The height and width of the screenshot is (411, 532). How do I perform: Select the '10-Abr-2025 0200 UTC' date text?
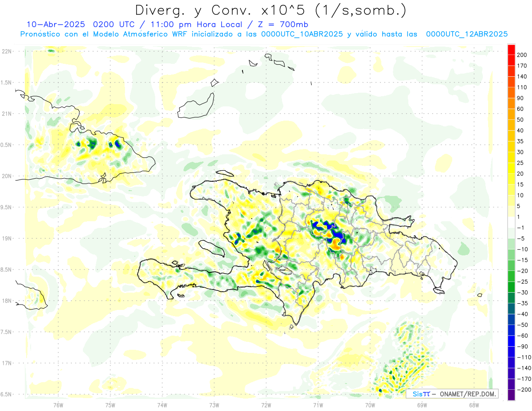tap(78, 24)
